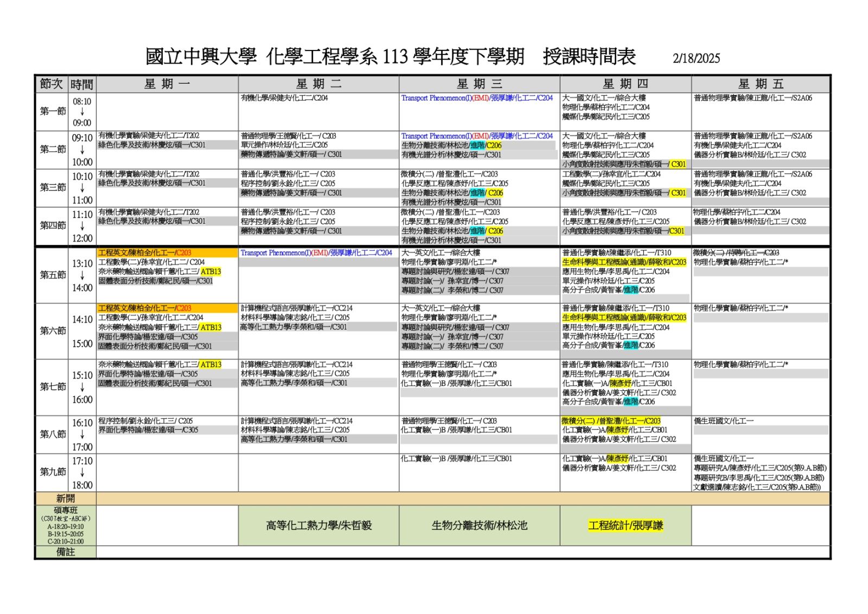Screen dimensions: 868x614
Task: Click '有機化學/梁健夫/化工二/C204' in 第一節 Tuesday
Action: click(284, 98)
